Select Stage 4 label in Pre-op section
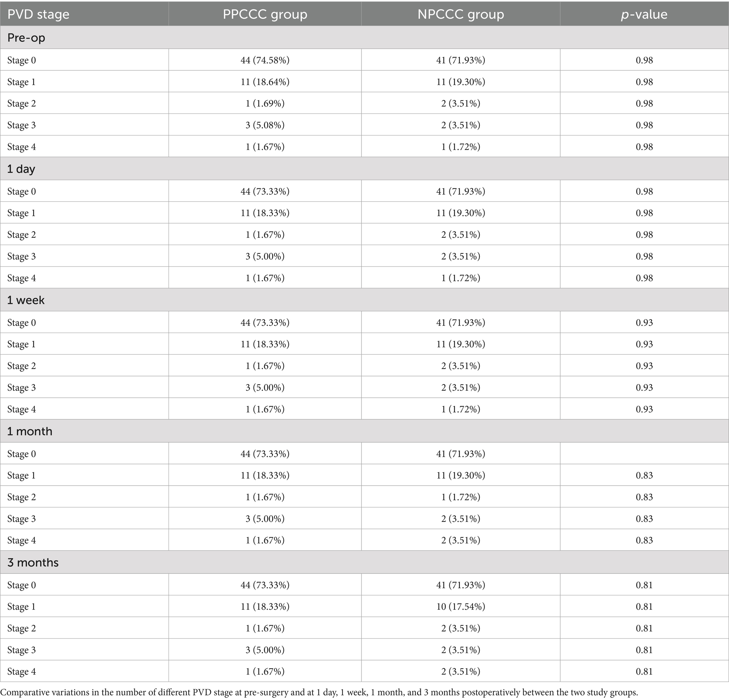The width and height of the screenshot is (729, 700). (x=22, y=147)
